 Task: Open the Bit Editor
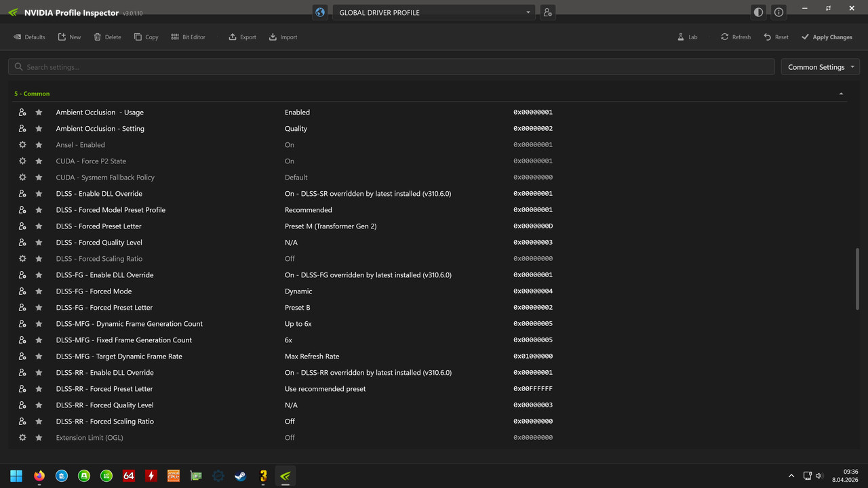pyautogui.click(x=188, y=37)
